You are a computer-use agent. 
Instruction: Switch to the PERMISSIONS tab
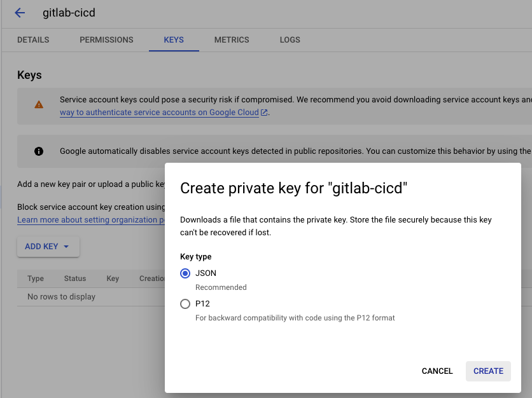(x=106, y=40)
